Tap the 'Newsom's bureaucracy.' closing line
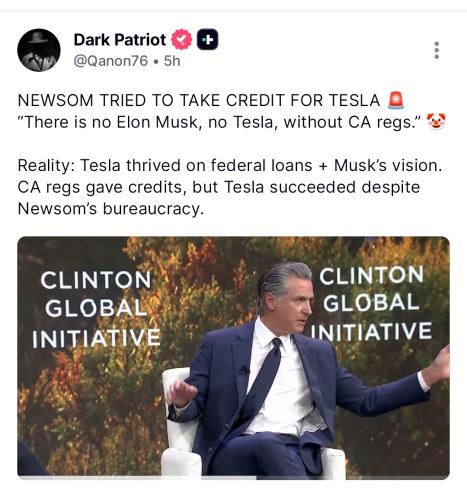 point(110,209)
